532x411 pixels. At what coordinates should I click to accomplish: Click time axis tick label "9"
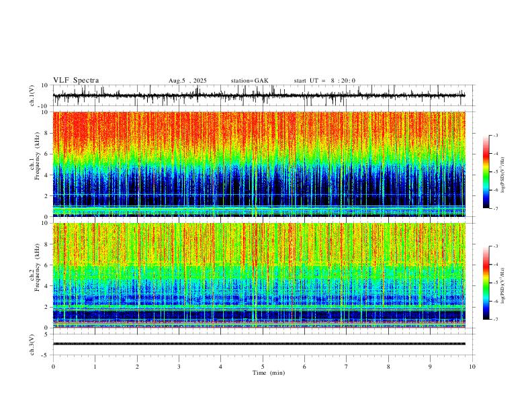430,367
